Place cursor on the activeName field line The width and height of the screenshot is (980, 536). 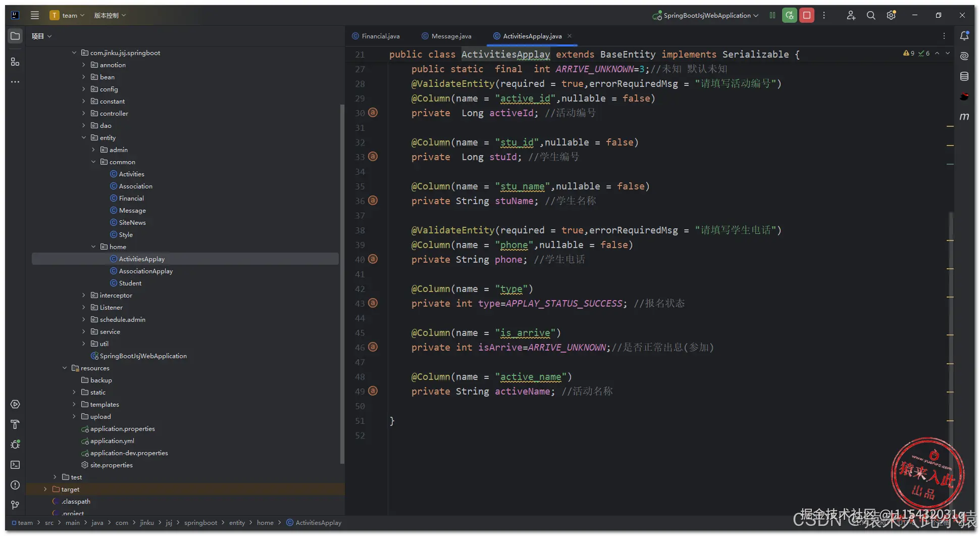[512, 391]
